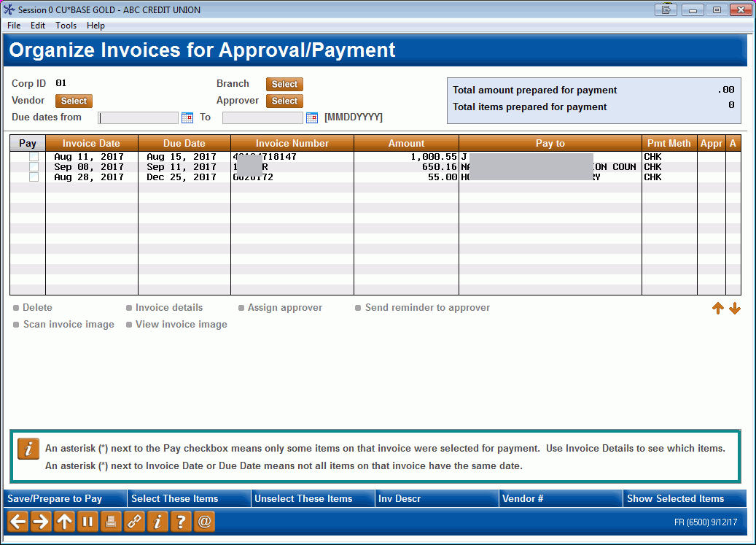Image resolution: width=756 pixels, height=545 pixels.
Task: Click the chain link shortcut icon
Action: pos(134,522)
